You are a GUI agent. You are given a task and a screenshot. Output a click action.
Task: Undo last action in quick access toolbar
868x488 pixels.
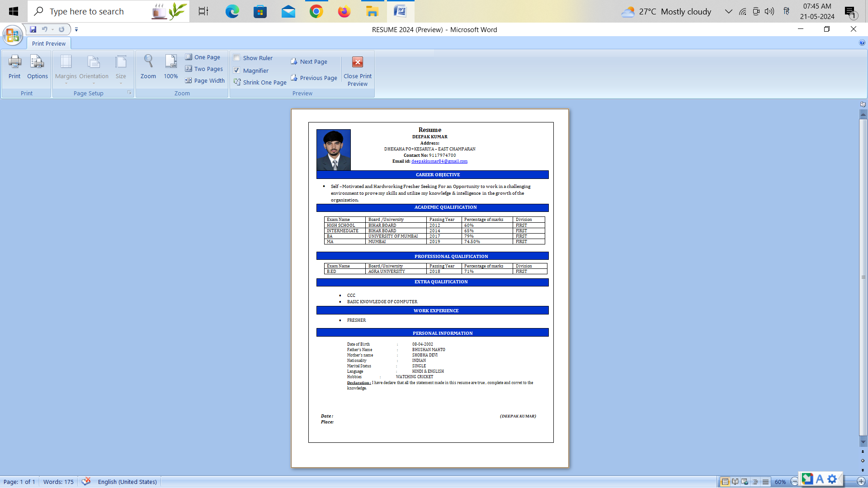[44, 29]
